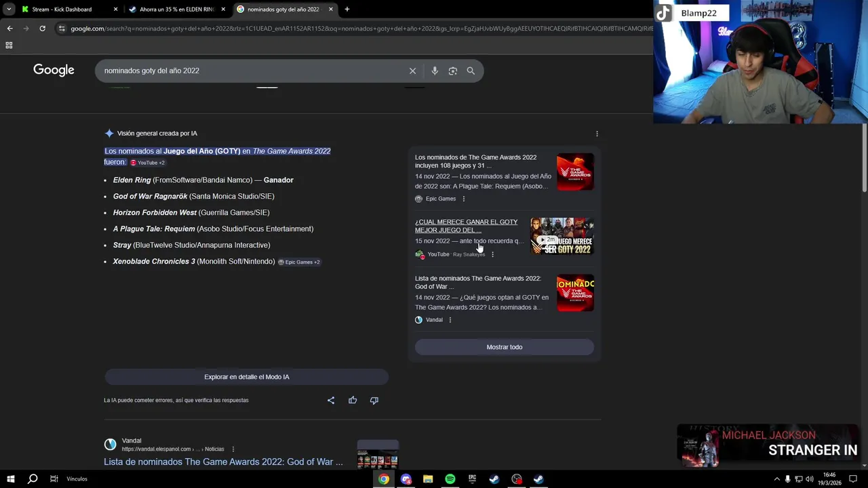Open a new browser tab
This screenshot has width=868, height=488.
click(347, 9)
